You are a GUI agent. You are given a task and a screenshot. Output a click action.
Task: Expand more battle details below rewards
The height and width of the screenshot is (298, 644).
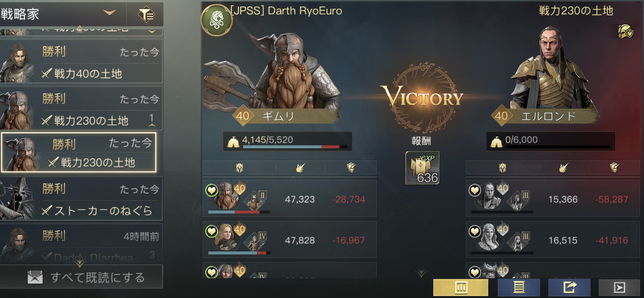click(x=421, y=274)
